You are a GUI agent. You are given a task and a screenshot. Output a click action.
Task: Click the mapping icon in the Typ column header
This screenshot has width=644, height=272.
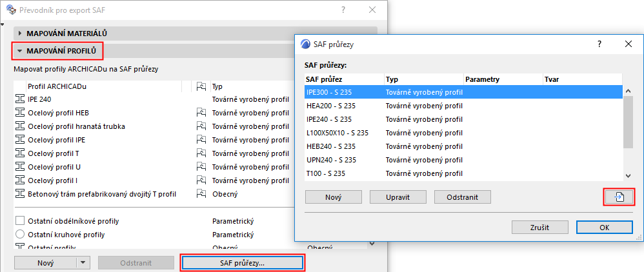coord(201,86)
